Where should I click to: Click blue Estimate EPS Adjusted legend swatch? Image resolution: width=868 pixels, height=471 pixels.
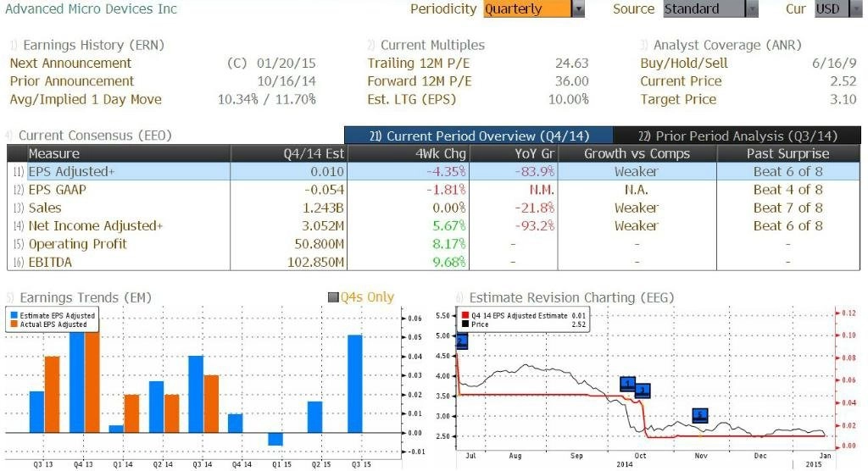[14, 315]
